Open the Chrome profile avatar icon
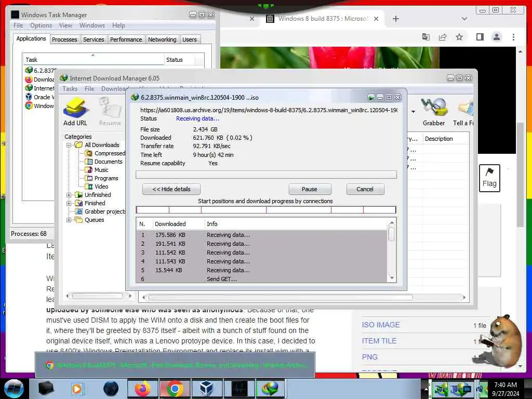The width and height of the screenshot is (532, 399). pos(496,37)
